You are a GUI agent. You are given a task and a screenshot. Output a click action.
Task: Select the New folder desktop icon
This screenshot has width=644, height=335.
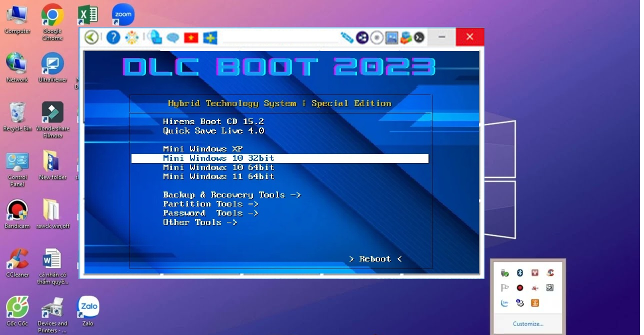click(52, 165)
